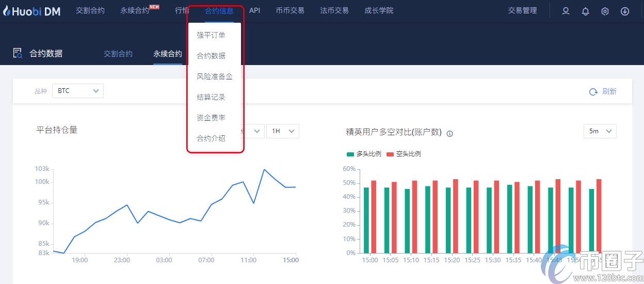Open the 交易管理 link

(x=522, y=10)
